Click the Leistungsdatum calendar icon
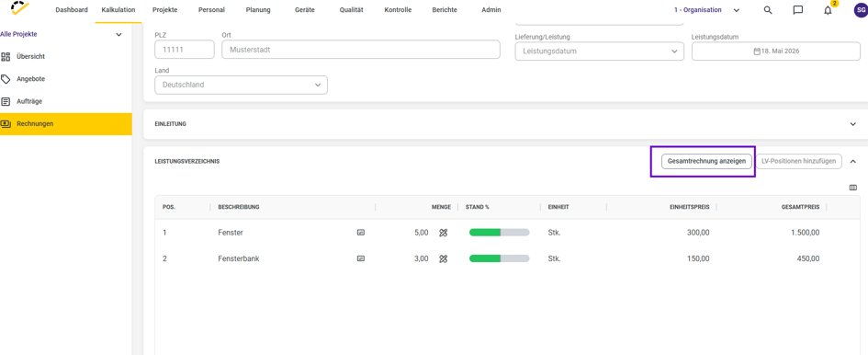This screenshot has width=868, height=355. point(757,51)
